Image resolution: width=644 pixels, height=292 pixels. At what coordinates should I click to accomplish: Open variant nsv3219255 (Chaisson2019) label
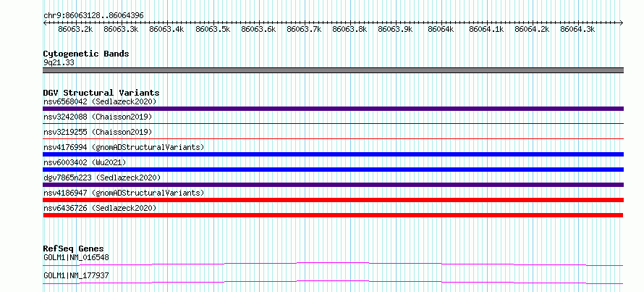coord(98,132)
